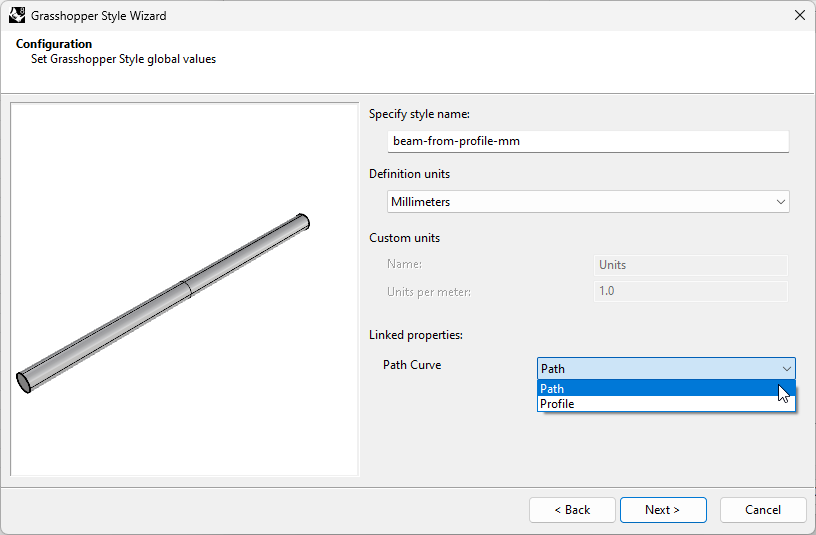Click the Specify style name label
816x535 pixels.
pyautogui.click(x=419, y=114)
